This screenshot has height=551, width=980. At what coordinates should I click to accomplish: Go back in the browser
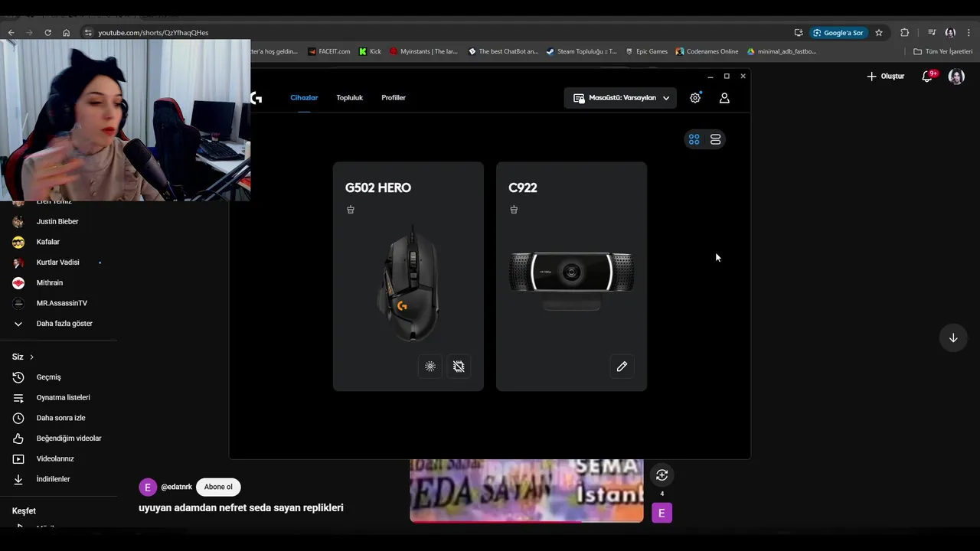point(11,33)
